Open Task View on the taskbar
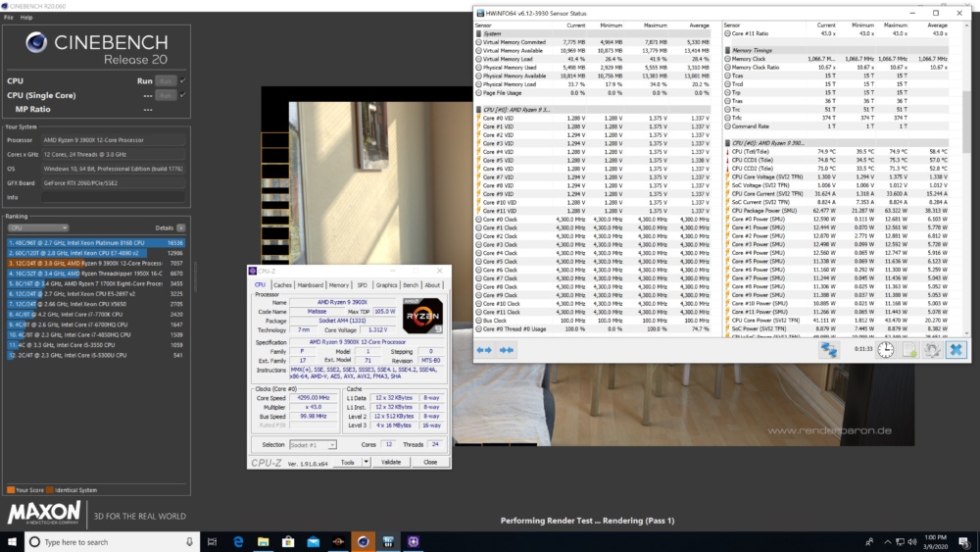Image resolution: width=980 pixels, height=552 pixels. [213, 542]
